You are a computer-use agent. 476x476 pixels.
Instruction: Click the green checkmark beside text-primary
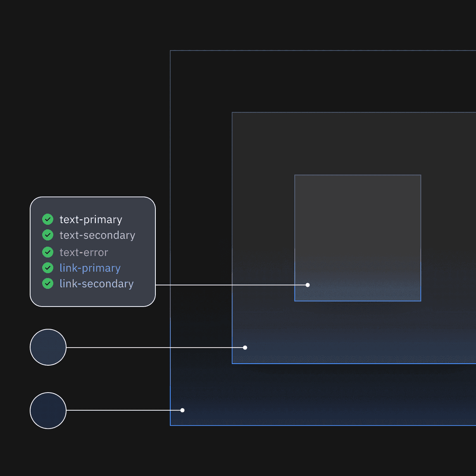48,219
